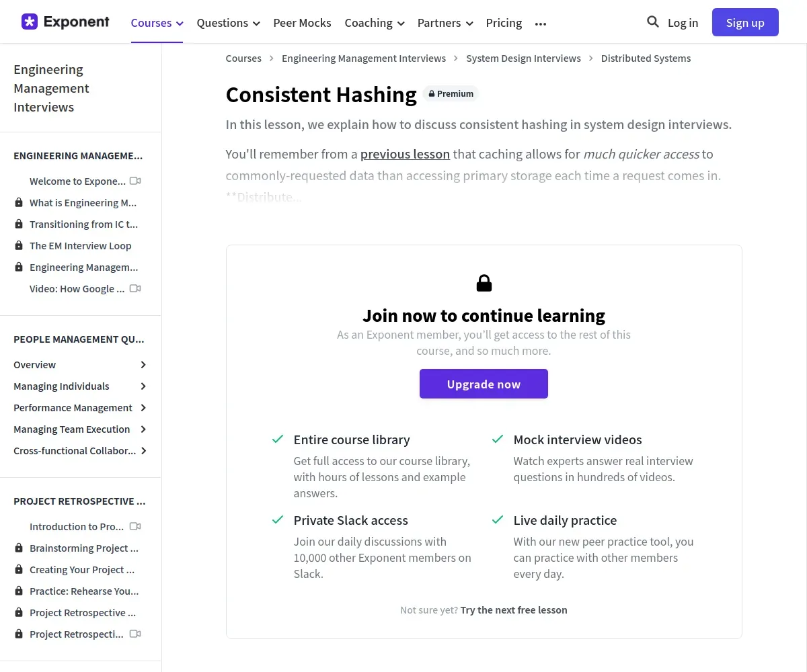Click video icon beside Introduction to Project lesson
The height and width of the screenshot is (672, 807).
point(135,526)
